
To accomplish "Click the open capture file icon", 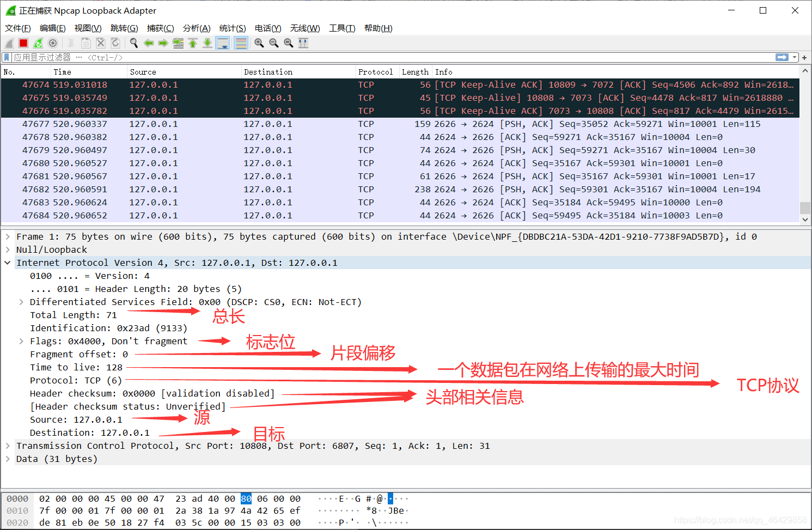I will click(x=71, y=43).
